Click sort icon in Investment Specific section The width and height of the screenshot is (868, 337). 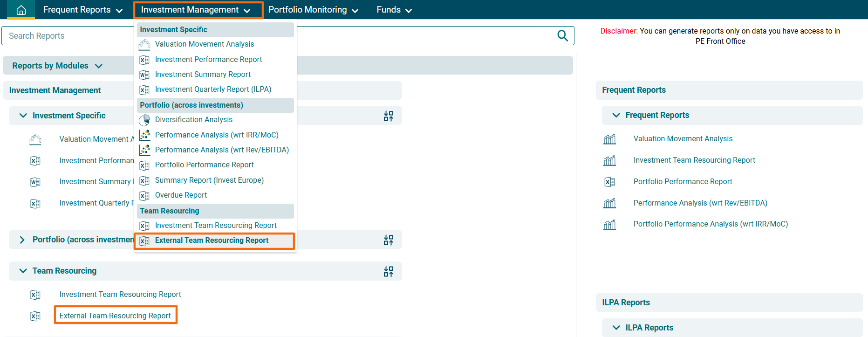point(388,116)
